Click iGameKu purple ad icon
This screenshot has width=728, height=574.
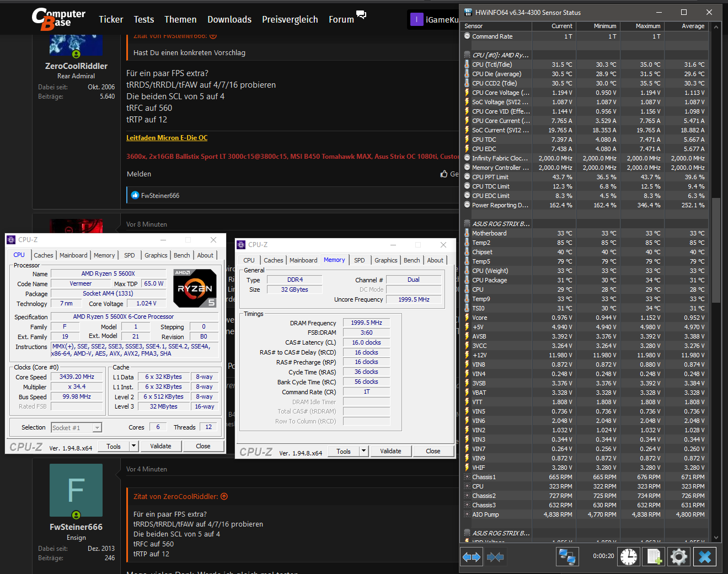pos(416,19)
